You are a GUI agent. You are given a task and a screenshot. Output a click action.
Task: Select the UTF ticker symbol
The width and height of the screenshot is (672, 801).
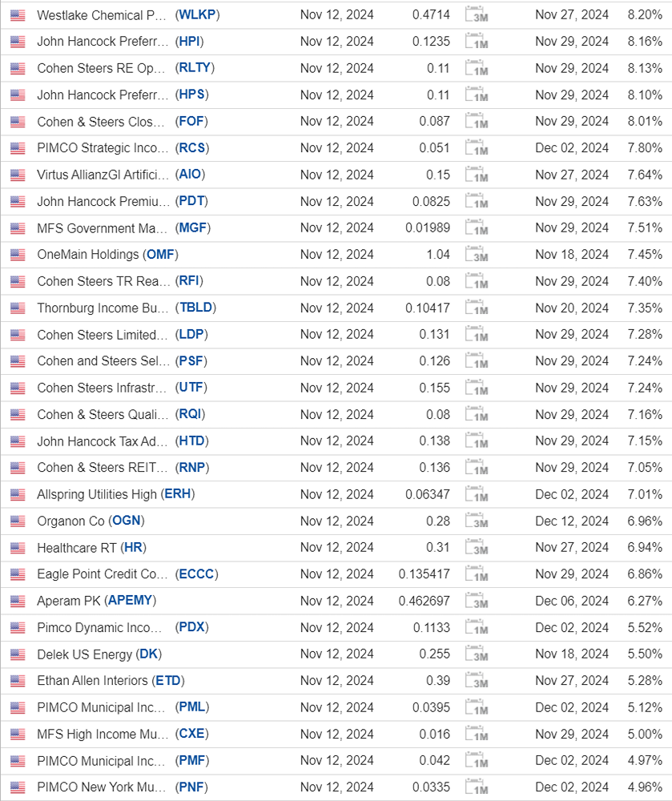[191, 388]
